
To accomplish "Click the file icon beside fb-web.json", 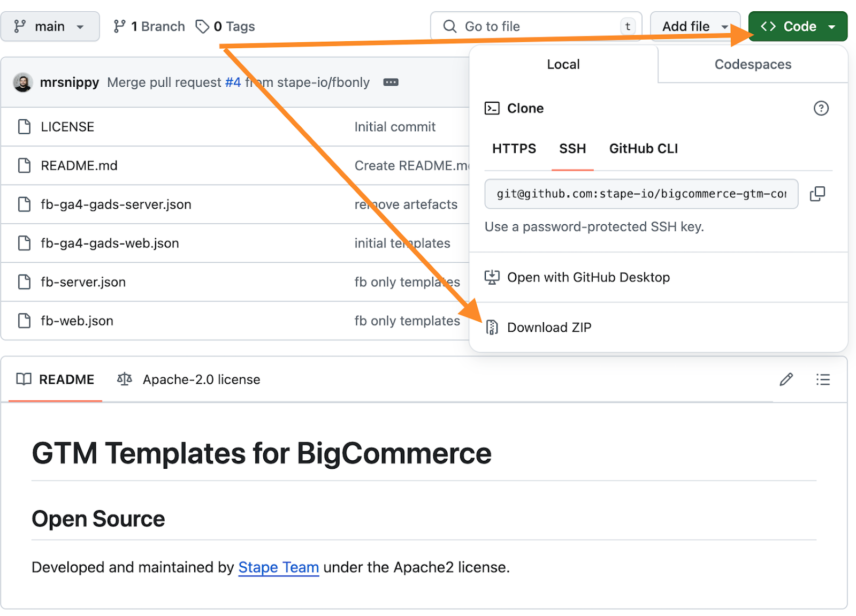I will 24,321.
